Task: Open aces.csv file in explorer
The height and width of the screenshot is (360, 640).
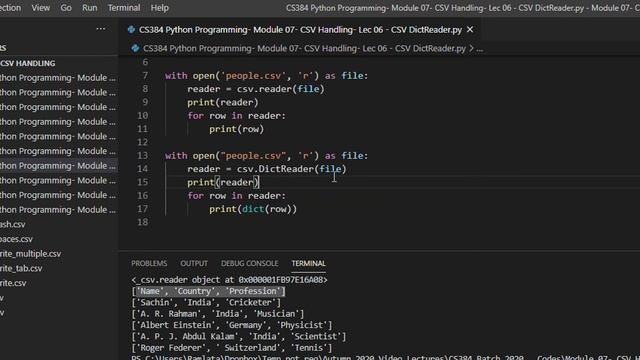Action: tap(16, 239)
